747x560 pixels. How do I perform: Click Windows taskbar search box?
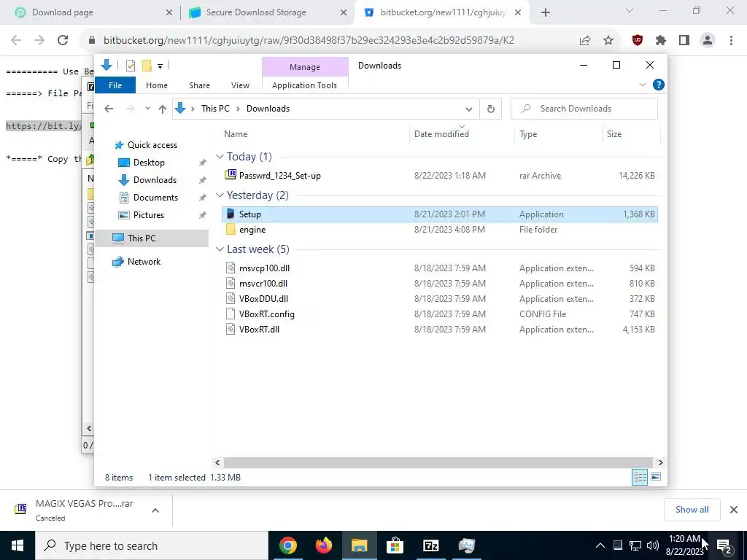pyautogui.click(x=152, y=545)
